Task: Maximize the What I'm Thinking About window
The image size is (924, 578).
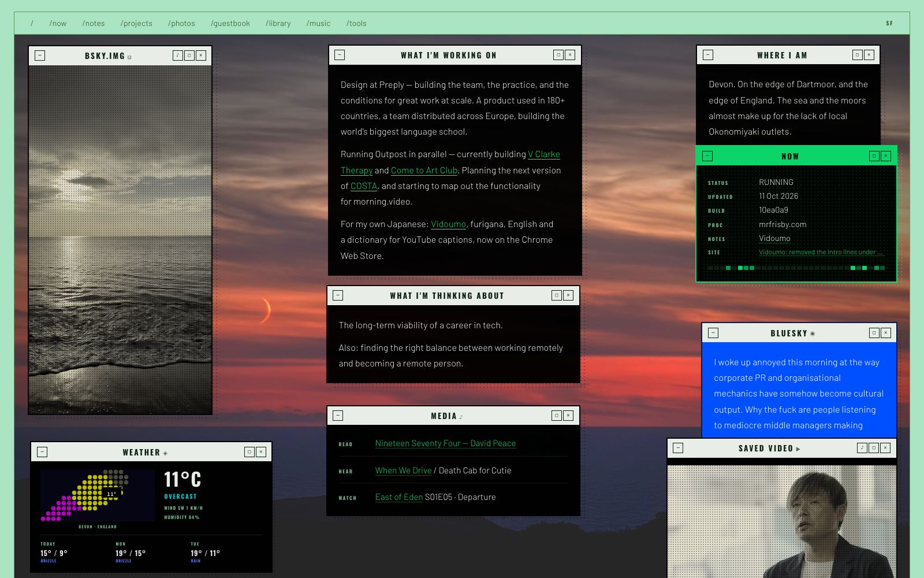Action: (557, 295)
